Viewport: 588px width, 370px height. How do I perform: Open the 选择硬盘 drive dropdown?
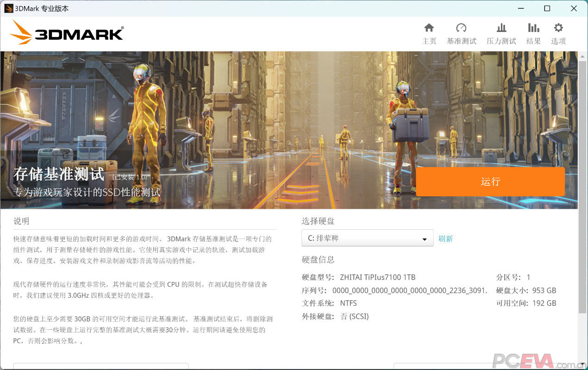tap(368, 238)
